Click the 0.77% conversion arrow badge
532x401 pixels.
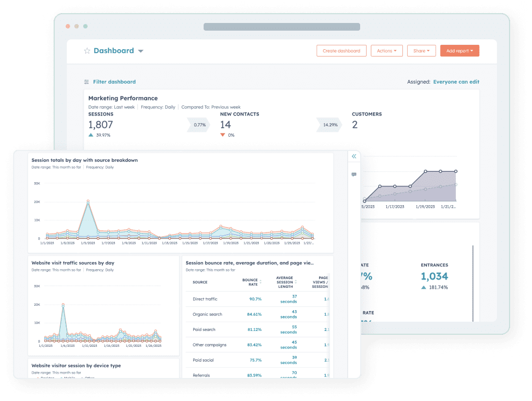pyautogui.click(x=199, y=125)
